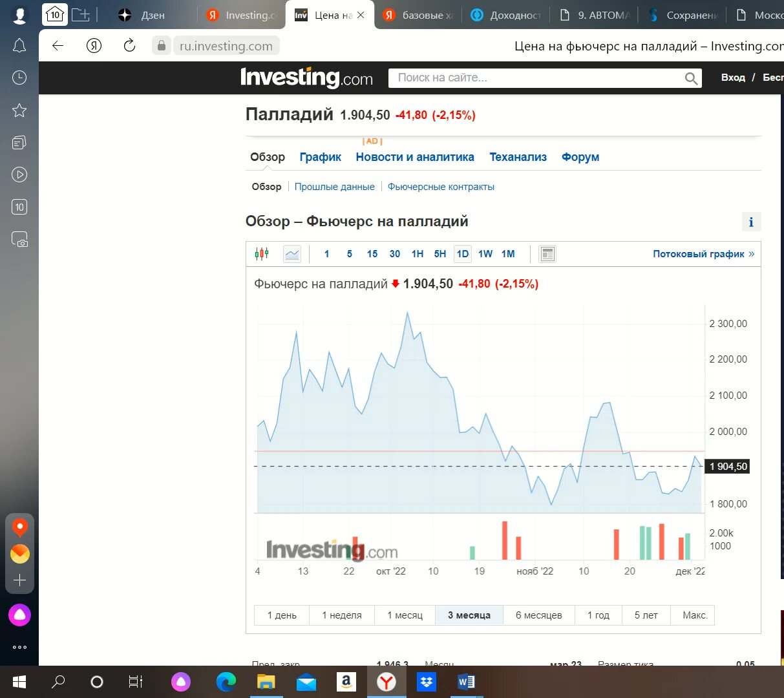Set chart interval to 1D

coord(463,254)
